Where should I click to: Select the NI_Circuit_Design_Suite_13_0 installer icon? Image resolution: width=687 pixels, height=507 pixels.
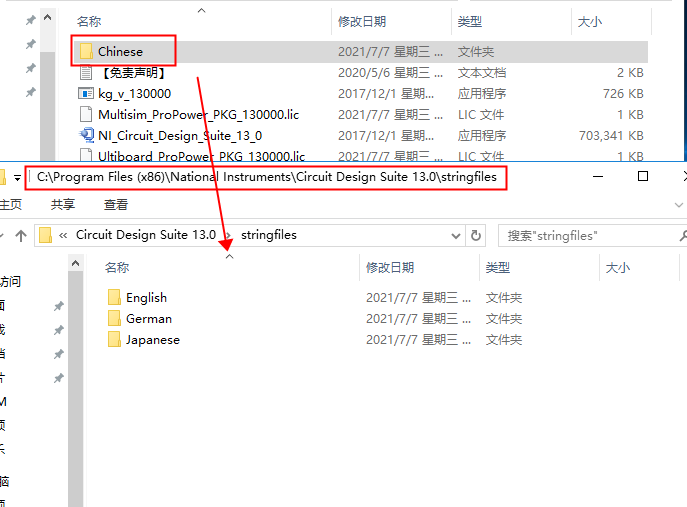tap(86, 135)
